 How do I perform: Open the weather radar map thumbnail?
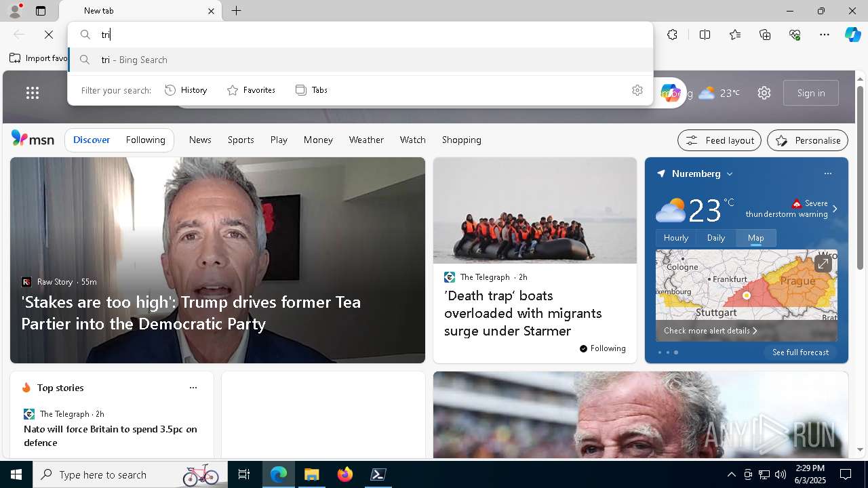coord(746,296)
